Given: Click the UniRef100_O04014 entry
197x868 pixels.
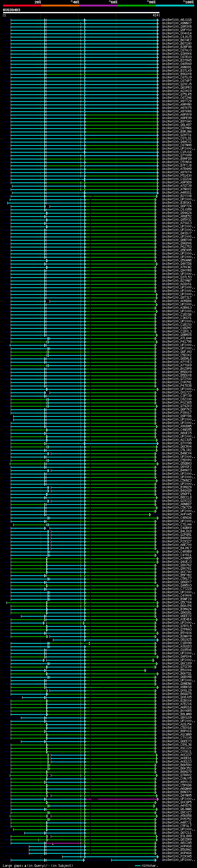Looking at the screenshot, I should coord(177,33).
